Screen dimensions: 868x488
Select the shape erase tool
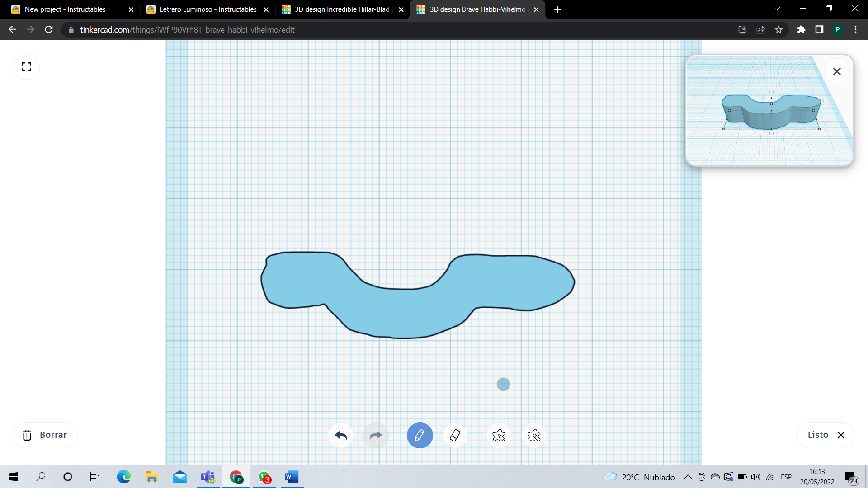point(534,436)
